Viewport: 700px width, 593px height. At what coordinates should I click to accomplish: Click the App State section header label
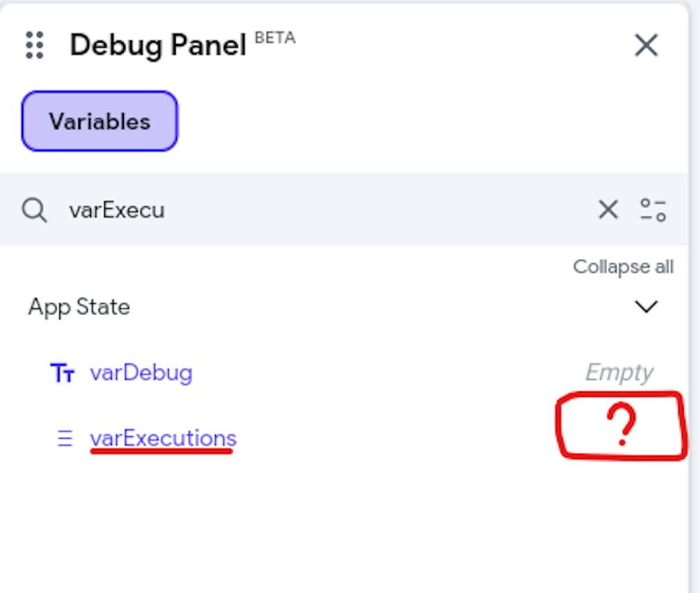pyautogui.click(x=79, y=307)
